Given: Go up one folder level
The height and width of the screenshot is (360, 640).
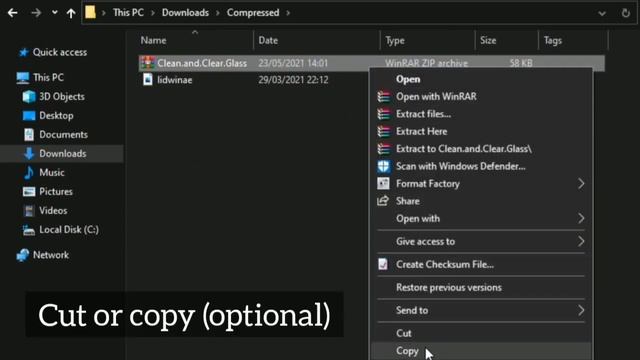Looking at the screenshot, I should 71,13.
